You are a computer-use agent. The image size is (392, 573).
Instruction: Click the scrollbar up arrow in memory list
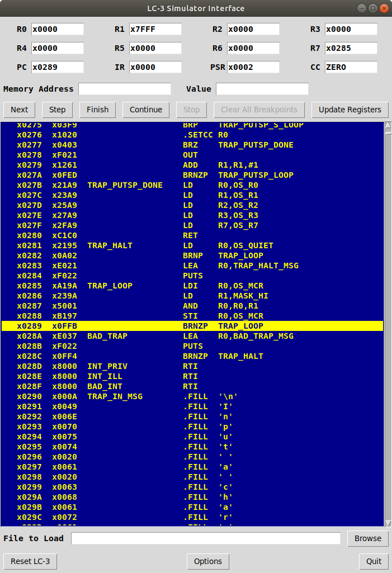click(x=388, y=125)
